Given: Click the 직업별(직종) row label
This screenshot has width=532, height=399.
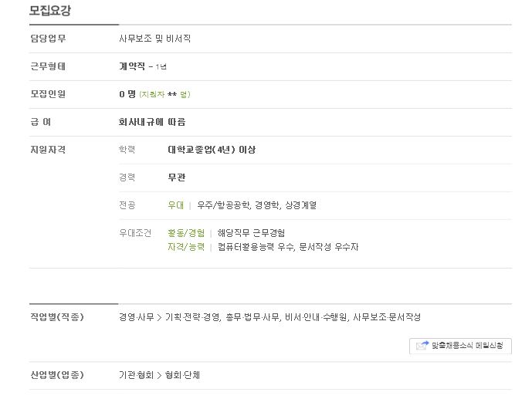Looking at the screenshot, I should 57,317.
